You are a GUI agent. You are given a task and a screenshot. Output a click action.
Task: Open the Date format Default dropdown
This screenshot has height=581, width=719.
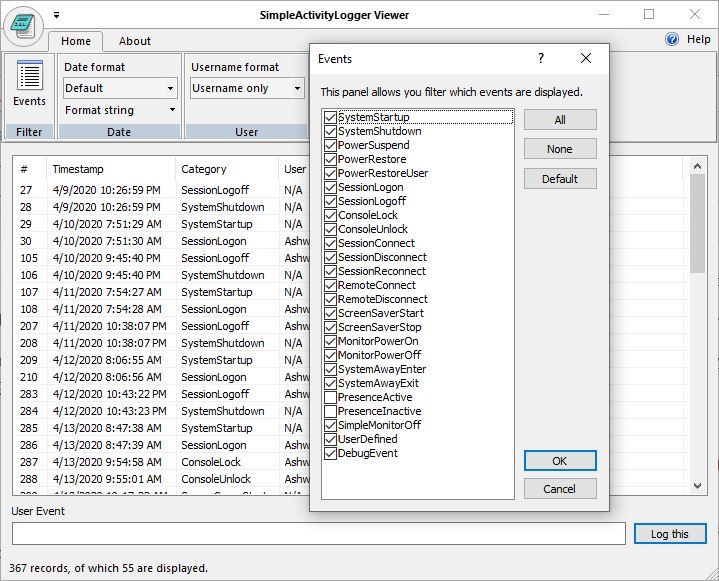click(119, 88)
